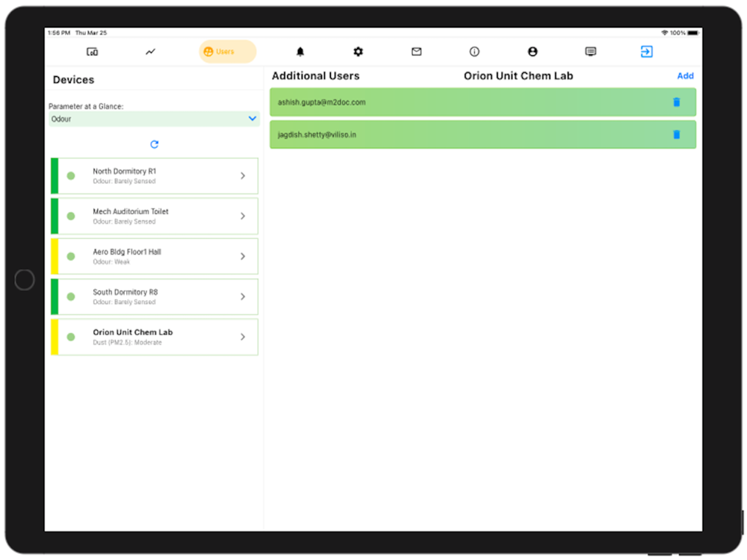Image resolution: width=747 pixels, height=560 pixels.
Task: Select the Users tab
Action: [x=227, y=52]
